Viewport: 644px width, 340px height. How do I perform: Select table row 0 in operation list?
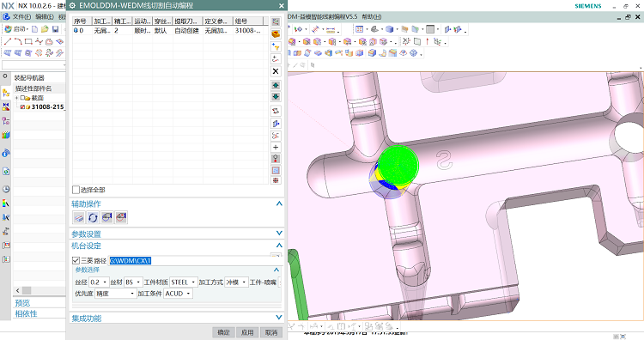click(170, 30)
